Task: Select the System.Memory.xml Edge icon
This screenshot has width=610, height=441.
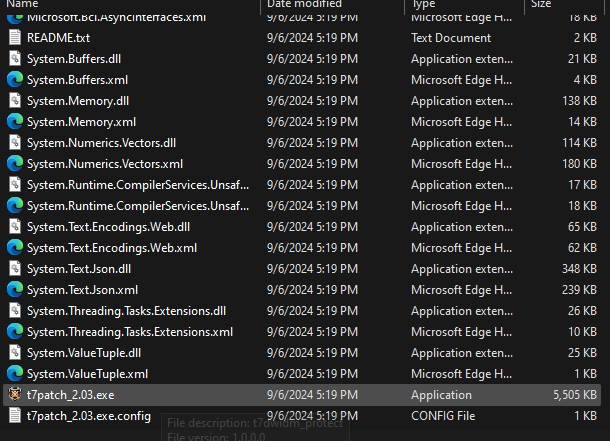Action: [15, 121]
